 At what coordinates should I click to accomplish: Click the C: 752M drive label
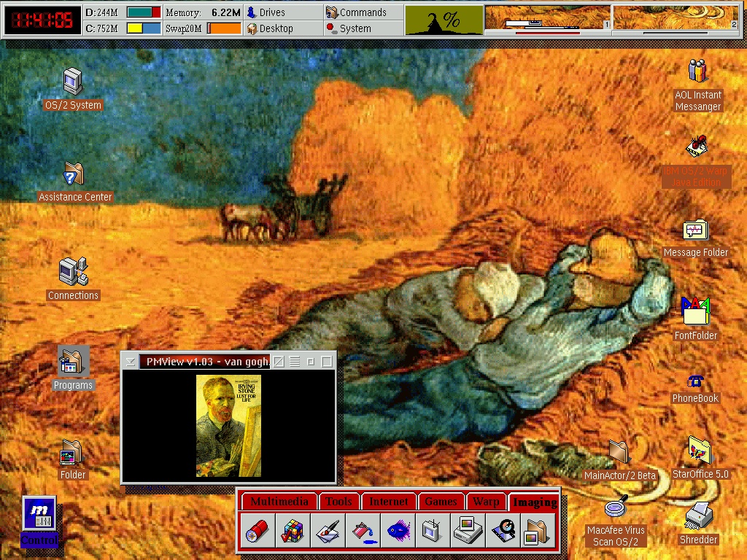click(101, 28)
